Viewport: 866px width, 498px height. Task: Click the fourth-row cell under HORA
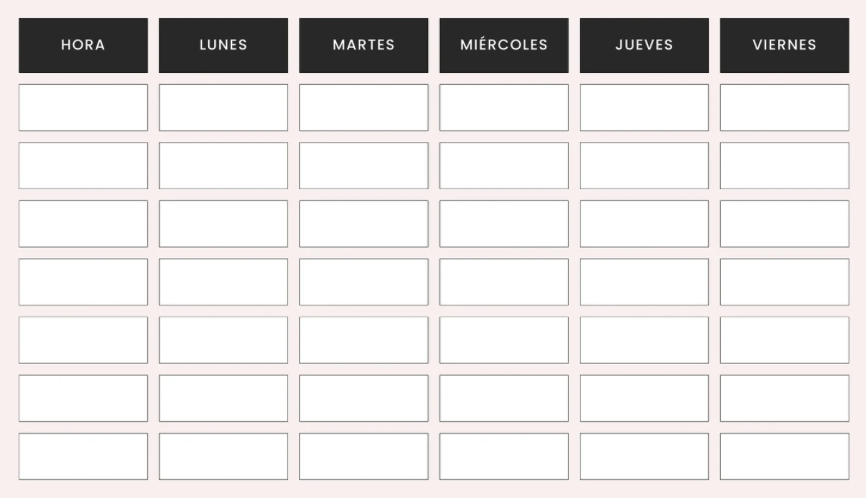(x=83, y=282)
